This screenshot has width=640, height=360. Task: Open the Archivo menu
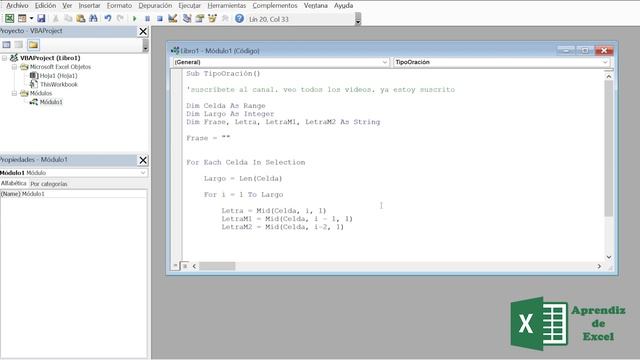pos(17,5)
